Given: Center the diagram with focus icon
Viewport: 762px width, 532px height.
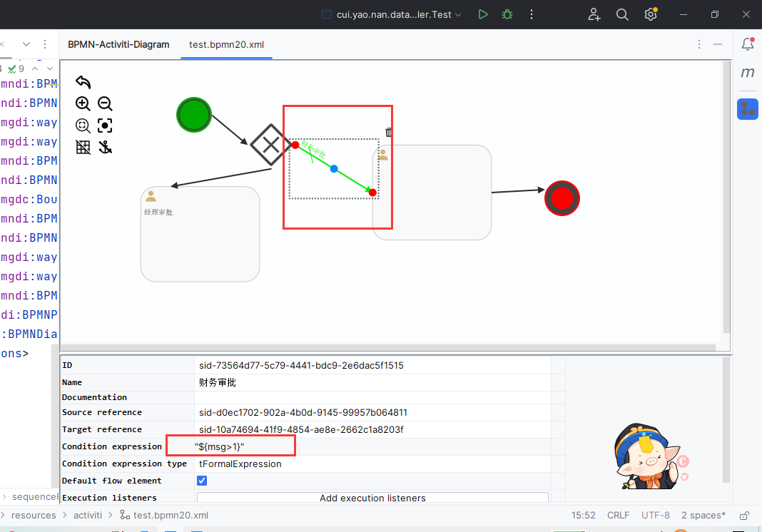Looking at the screenshot, I should [105, 126].
